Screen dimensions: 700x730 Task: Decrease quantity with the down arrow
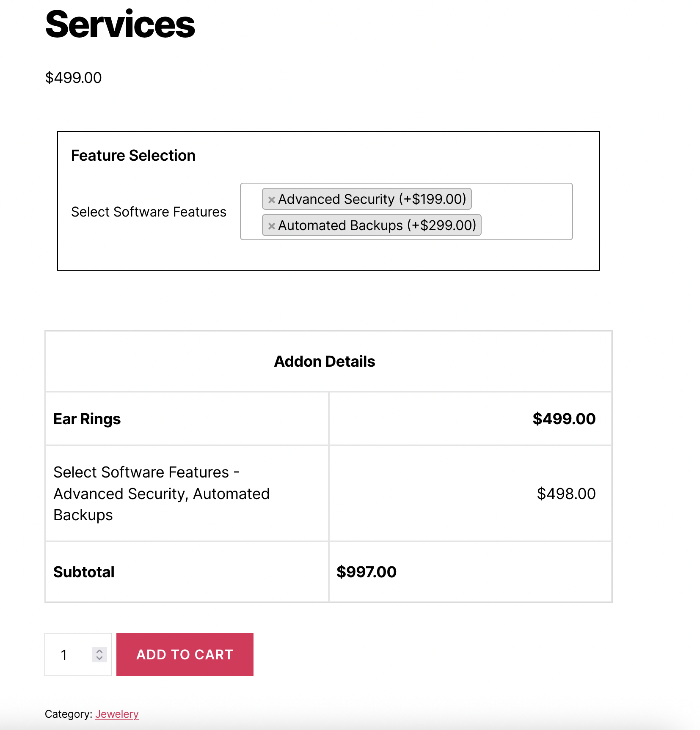[99, 658]
